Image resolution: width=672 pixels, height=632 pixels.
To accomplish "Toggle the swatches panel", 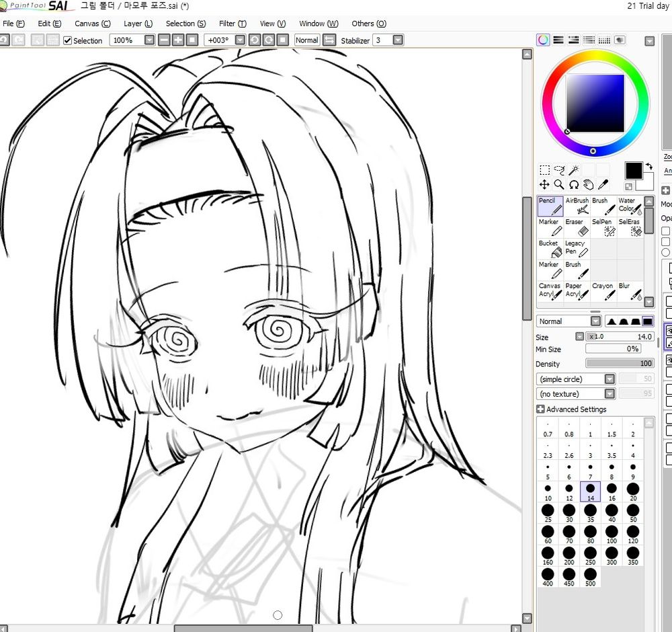I will 604,40.
